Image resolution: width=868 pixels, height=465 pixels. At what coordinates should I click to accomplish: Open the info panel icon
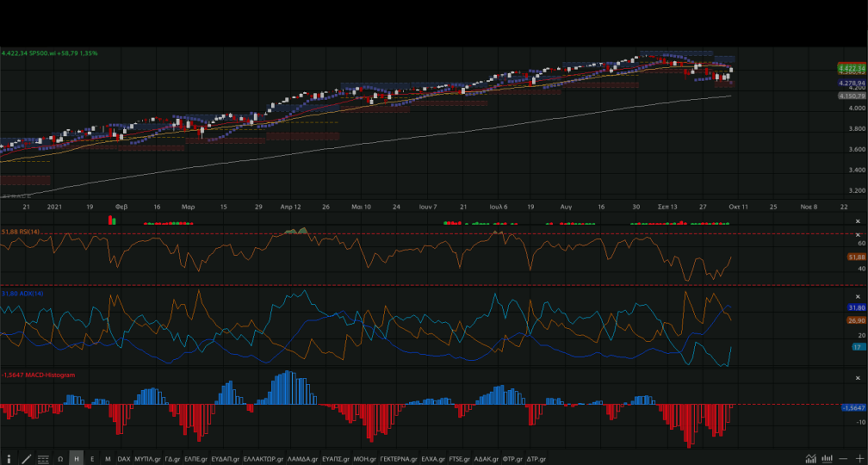tap(9, 459)
